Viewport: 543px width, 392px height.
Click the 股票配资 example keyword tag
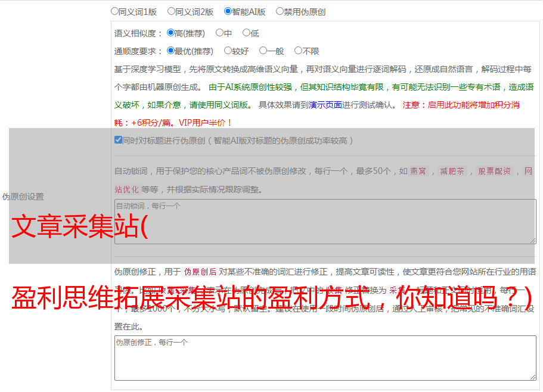pyautogui.click(x=494, y=171)
